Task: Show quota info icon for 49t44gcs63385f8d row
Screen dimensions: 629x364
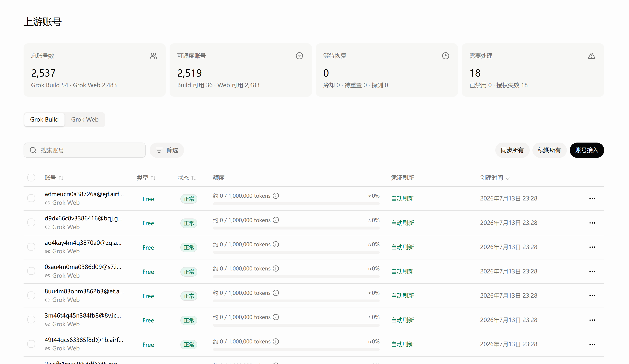Action: (x=276, y=342)
